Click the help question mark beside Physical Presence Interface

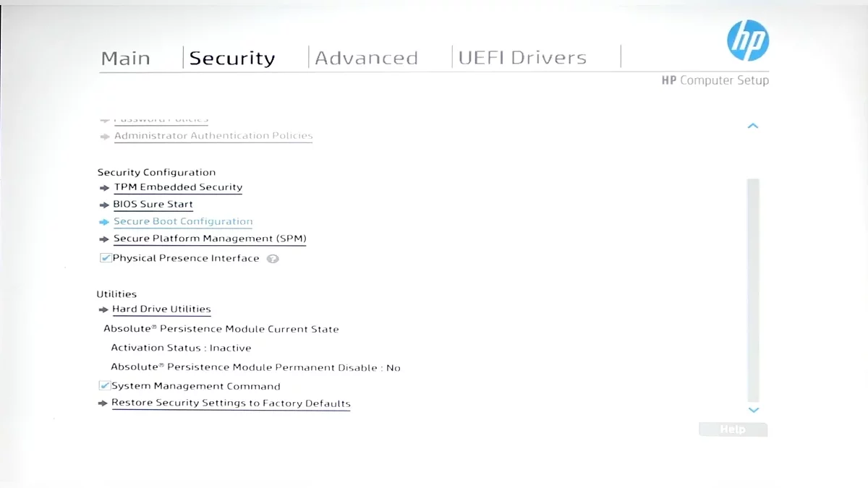pyautogui.click(x=273, y=259)
